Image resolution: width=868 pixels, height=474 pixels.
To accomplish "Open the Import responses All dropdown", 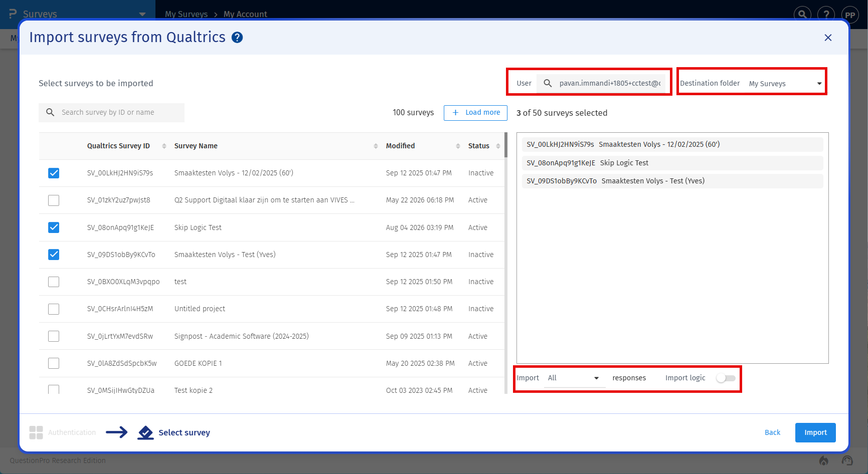I will click(x=575, y=378).
